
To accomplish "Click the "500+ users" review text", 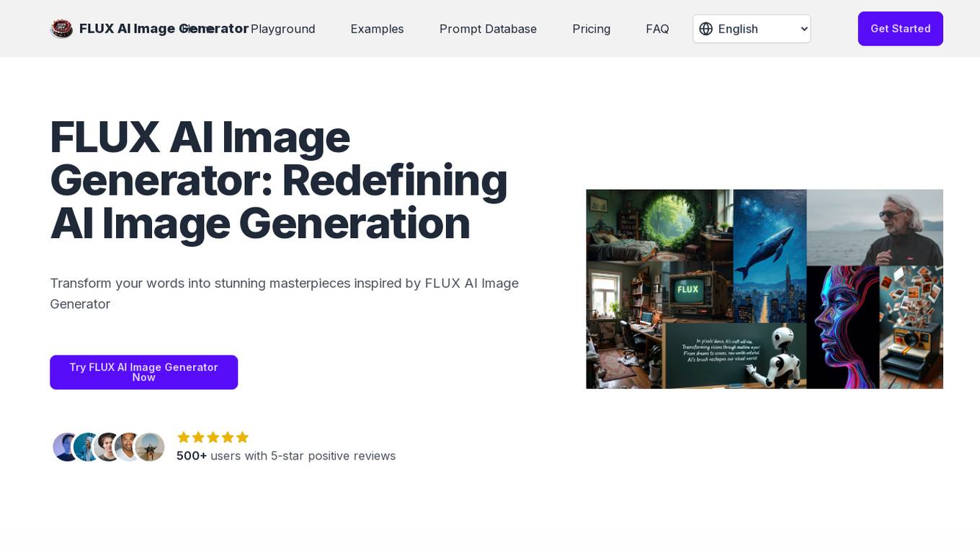I will point(286,456).
